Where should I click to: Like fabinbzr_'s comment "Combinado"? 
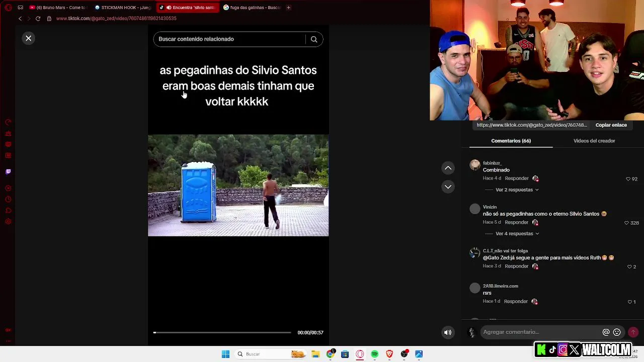pyautogui.click(x=628, y=179)
